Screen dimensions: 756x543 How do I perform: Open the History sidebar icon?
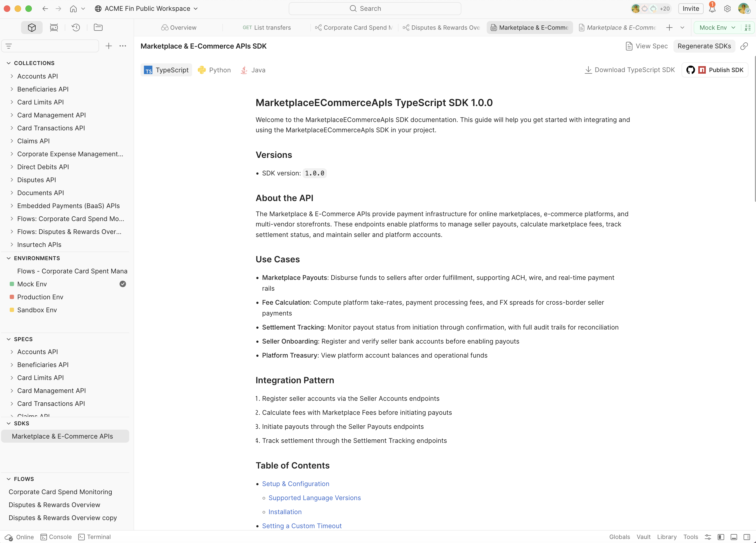point(76,28)
